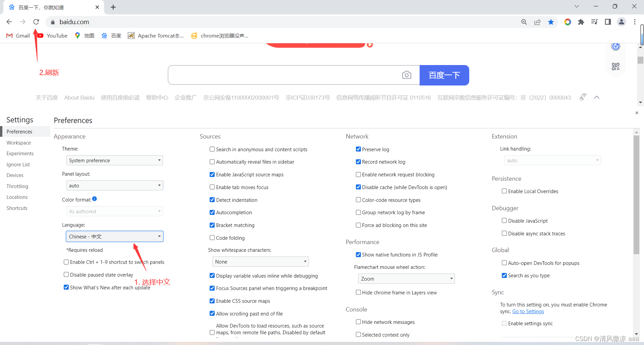Reload the page with refresh icon
This screenshot has height=345, width=644.
click(x=36, y=22)
